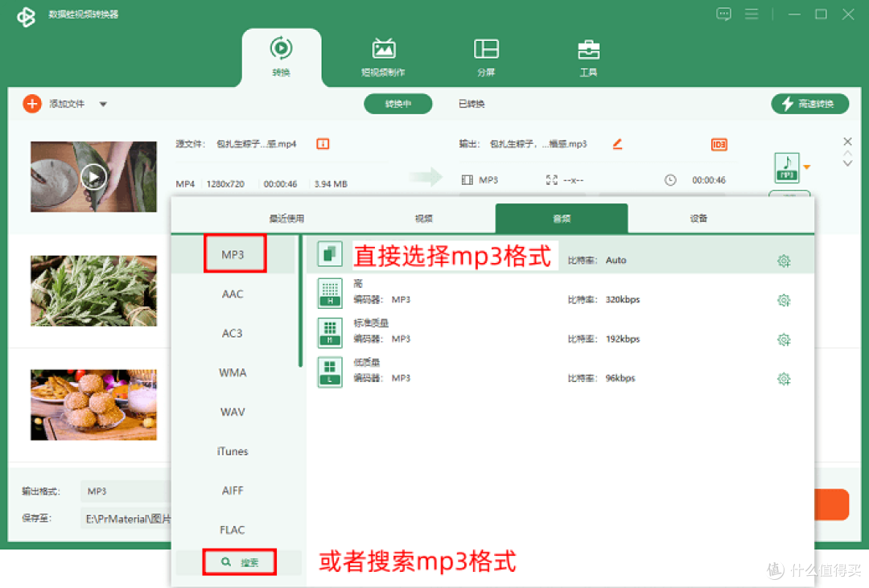Select the green herbs video thumbnail
The image size is (869, 588).
[93, 290]
